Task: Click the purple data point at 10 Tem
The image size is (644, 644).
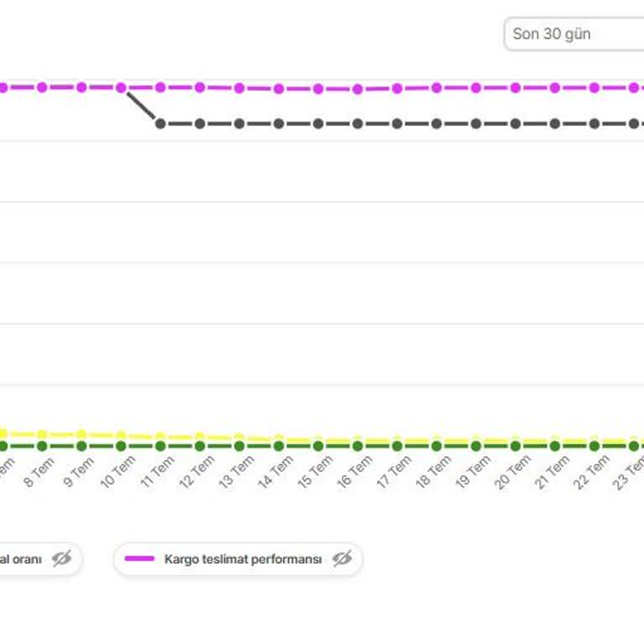Action: tap(121, 87)
